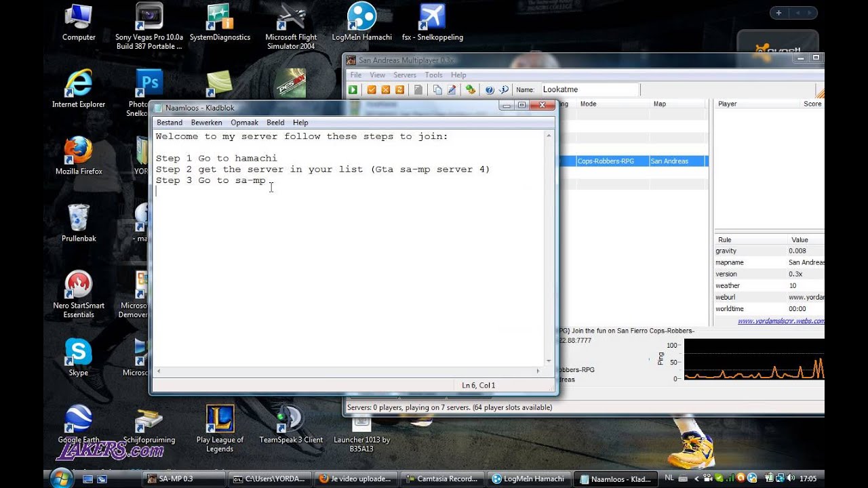The width and height of the screenshot is (868, 488).
Task: Switch to LogMeIn Hamachi taskbar button
Action: click(x=528, y=479)
